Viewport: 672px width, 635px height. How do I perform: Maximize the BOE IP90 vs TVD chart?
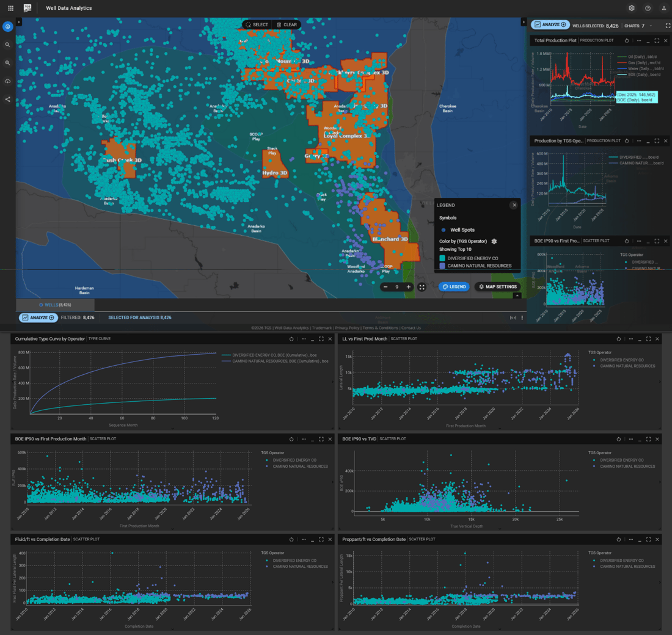(648, 439)
